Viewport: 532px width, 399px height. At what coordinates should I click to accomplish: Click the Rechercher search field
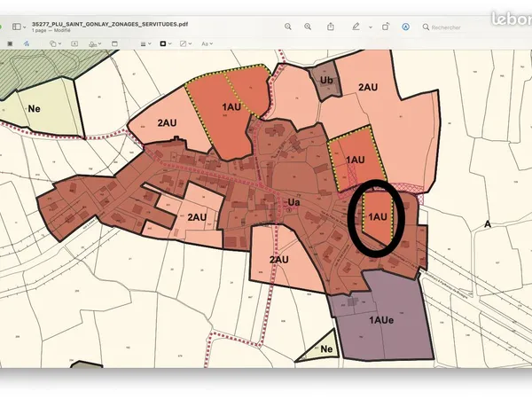446,27
